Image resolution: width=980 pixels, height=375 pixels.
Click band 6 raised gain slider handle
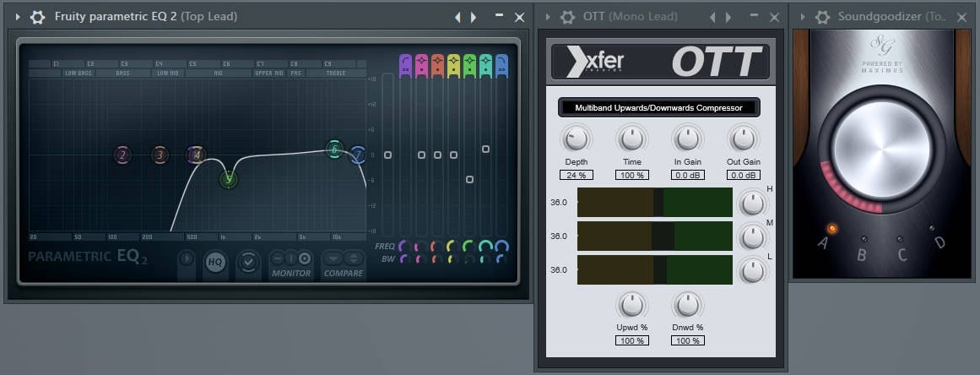[485, 149]
